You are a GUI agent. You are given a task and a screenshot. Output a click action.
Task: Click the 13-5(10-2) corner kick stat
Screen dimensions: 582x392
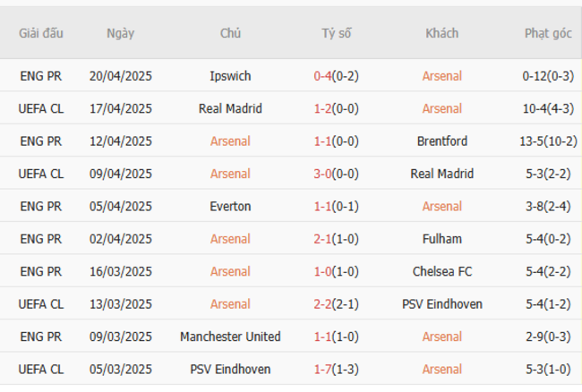tap(549, 141)
